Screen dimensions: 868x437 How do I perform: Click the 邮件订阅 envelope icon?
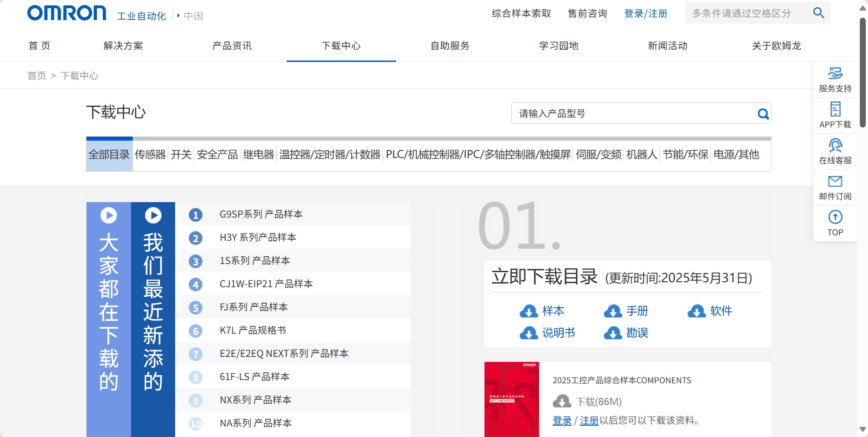tap(835, 182)
